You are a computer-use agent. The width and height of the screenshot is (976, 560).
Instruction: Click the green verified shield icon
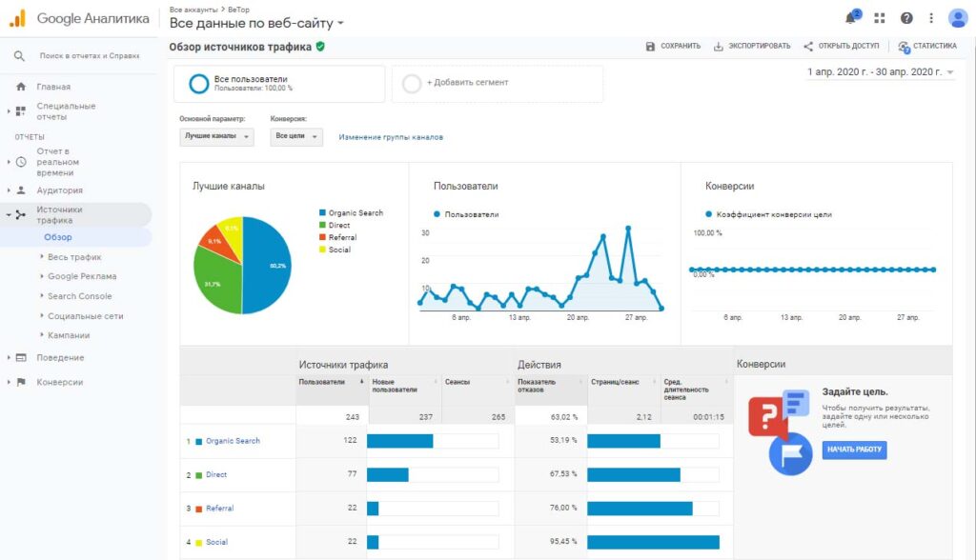[x=320, y=47]
